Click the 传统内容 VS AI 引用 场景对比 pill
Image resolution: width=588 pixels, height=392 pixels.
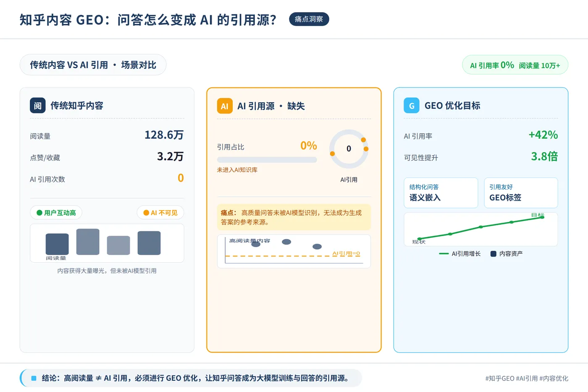tap(93, 65)
